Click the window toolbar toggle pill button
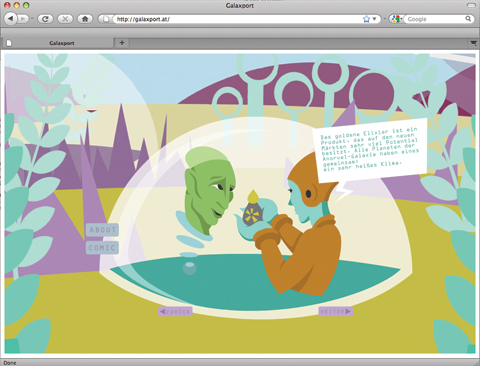This screenshot has width=480, height=366. pyautogui.click(x=471, y=5)
